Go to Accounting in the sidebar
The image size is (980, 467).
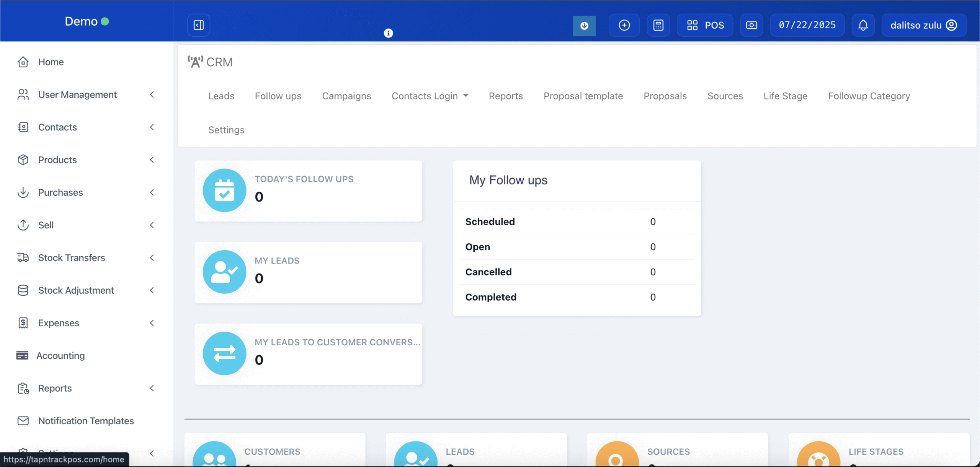click(x=60, y=356)
